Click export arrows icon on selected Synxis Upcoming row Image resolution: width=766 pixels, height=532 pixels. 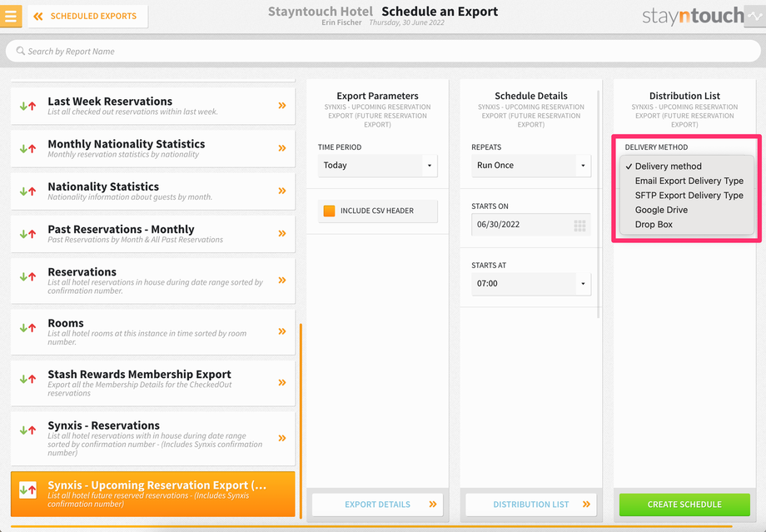point(27,490)
